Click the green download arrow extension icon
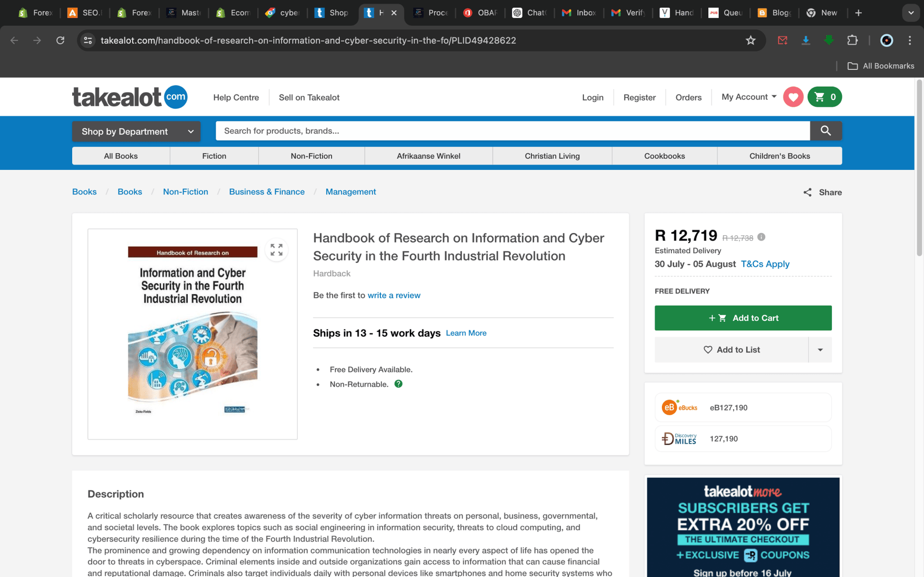924x577 pixels. [x=829, y=40]
